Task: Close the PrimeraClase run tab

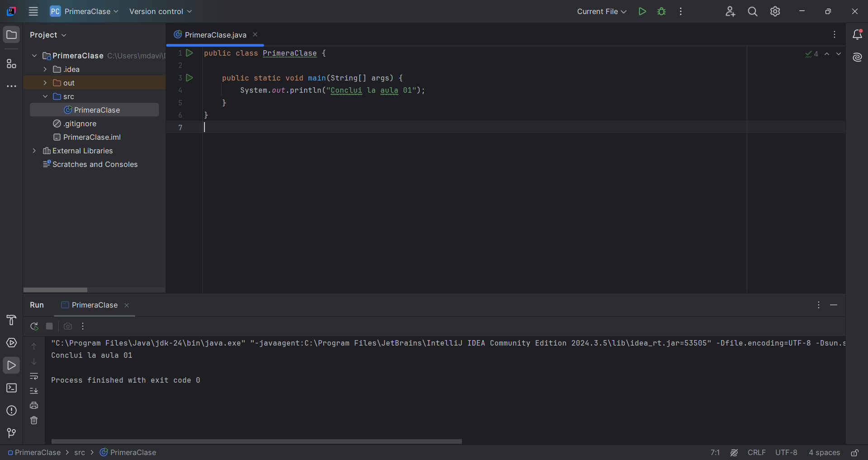Action: click(127, 305)
